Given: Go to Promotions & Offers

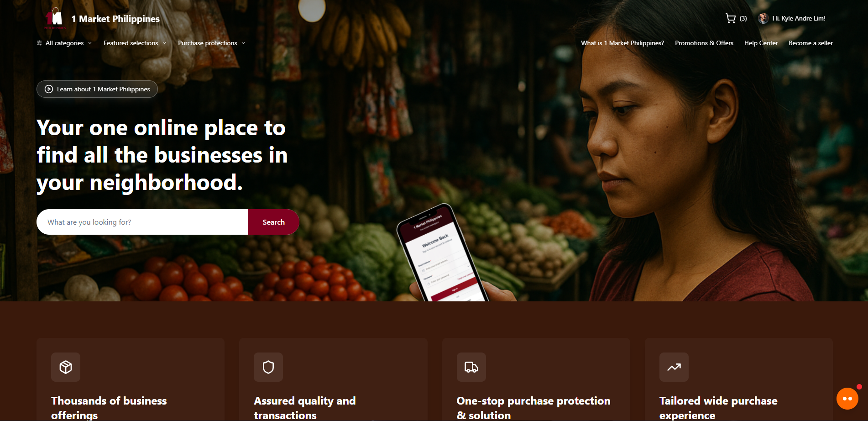Looking at the screenshot, I should point(704,43).
